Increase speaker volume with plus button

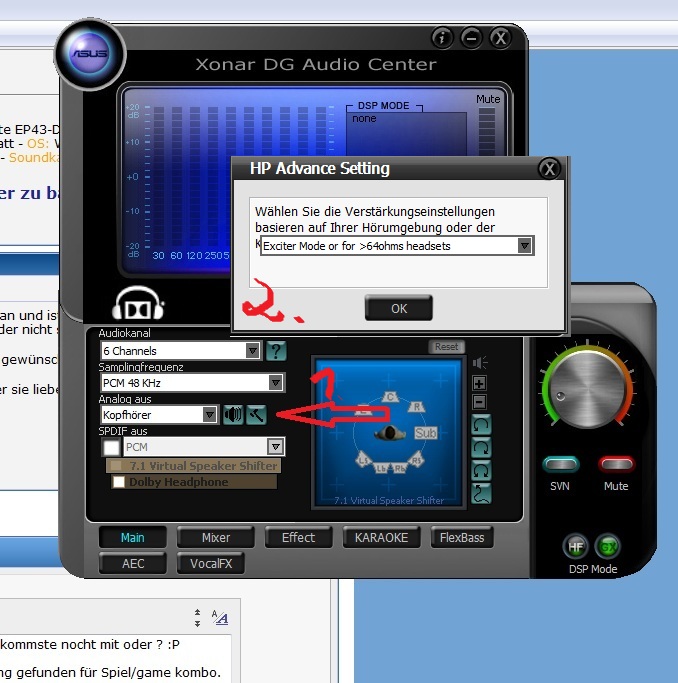coord(479,383)
